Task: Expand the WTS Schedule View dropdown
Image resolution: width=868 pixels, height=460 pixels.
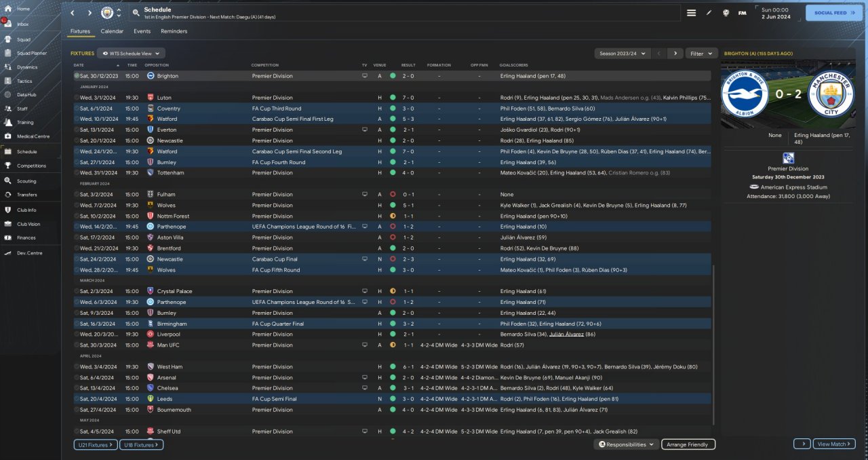Action: pos(131,53)
